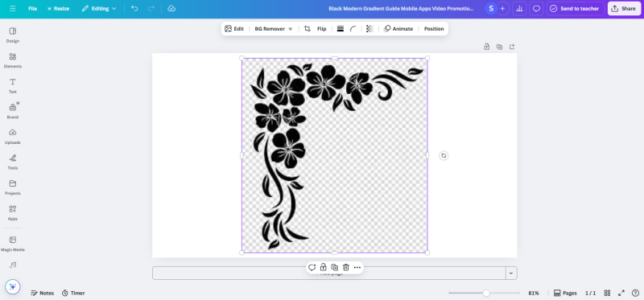Launch the Canva AI sparkle assistant
The height and width of the screenshot is (300, 644).
click(13, 286)
